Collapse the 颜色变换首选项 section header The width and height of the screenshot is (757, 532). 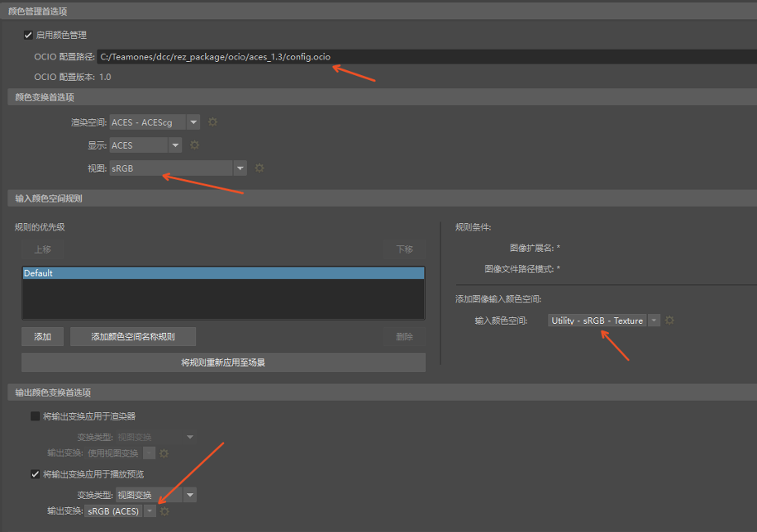(x=45, y=97)
